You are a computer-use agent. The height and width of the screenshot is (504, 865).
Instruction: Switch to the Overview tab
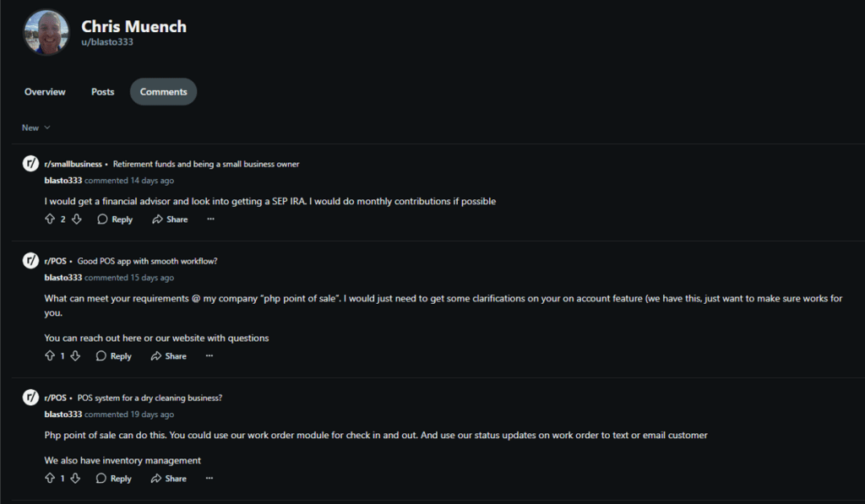click(x=45, y=92)
